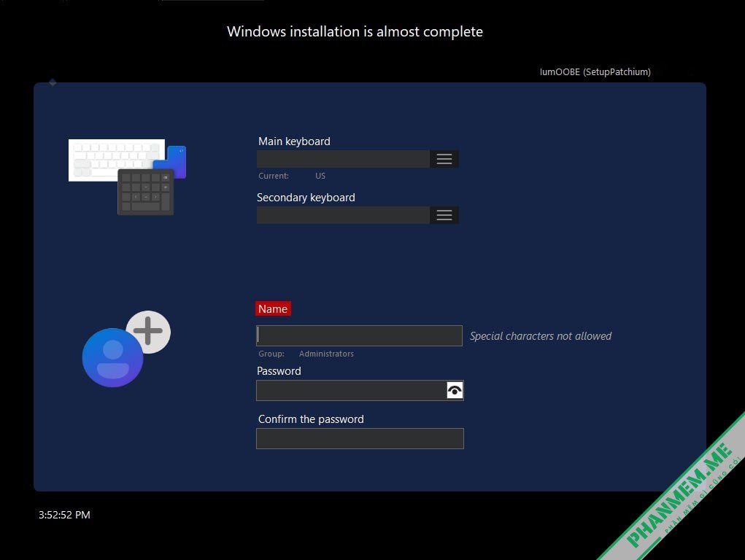The width and height of the screenshot is (745, 560).
Task: Click the Secondary keyboard text box
Action: [x=343, y=215]
